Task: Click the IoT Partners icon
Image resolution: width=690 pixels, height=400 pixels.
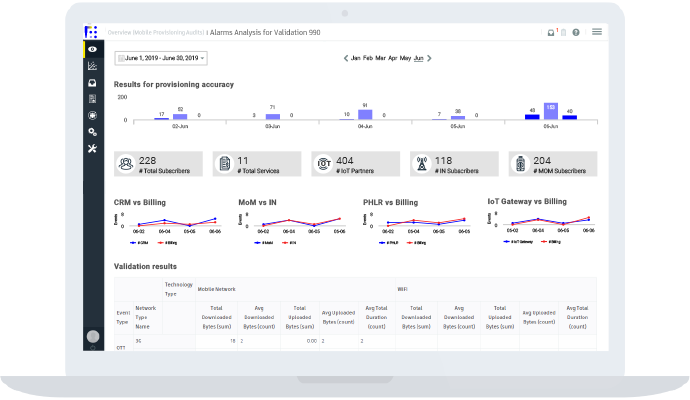Action: (x=324, y=164)
